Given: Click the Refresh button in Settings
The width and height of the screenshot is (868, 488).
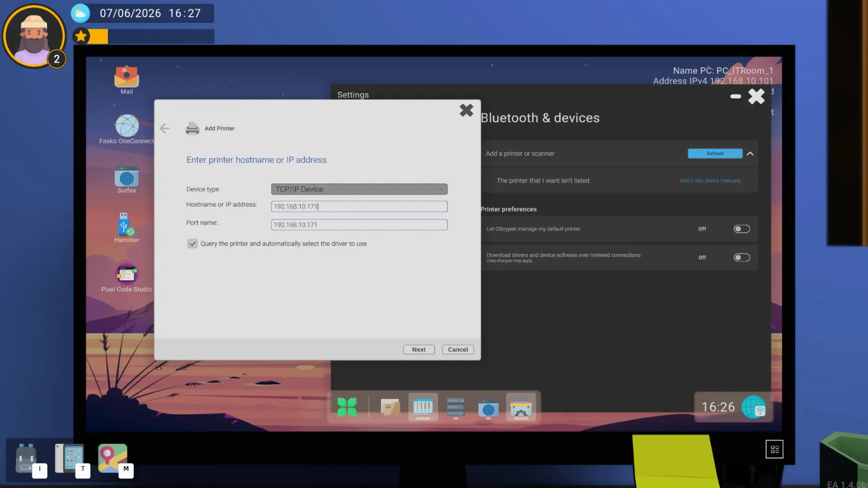Looking at the screenshot, I should click(715, 154).
